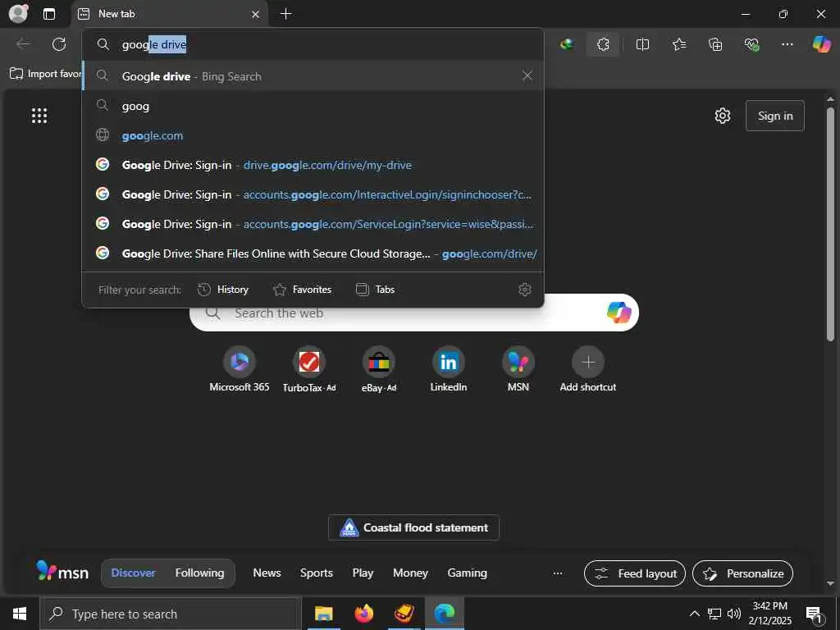Open the News feed category

click(x=267, y=573)
